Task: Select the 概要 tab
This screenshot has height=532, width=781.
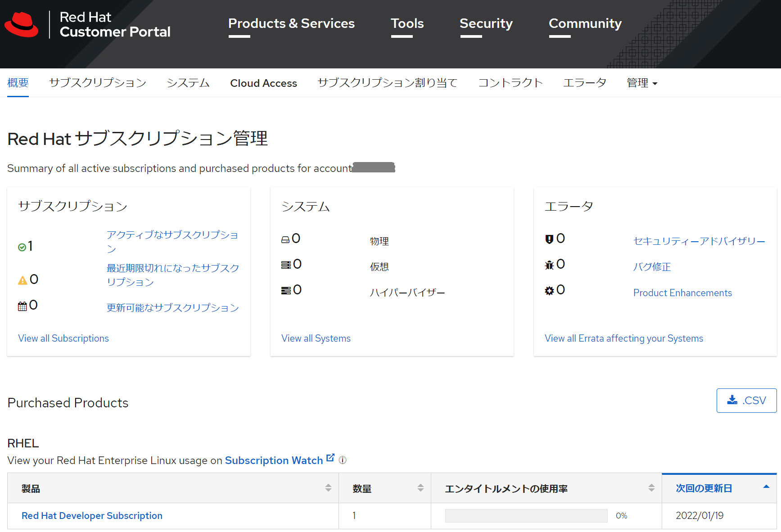Action: pos(18,83)
